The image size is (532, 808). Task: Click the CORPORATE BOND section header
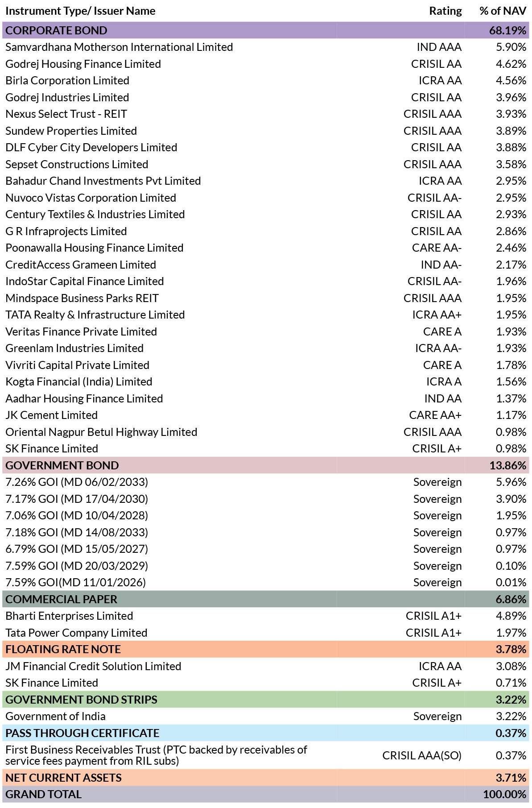pos(266,30)
